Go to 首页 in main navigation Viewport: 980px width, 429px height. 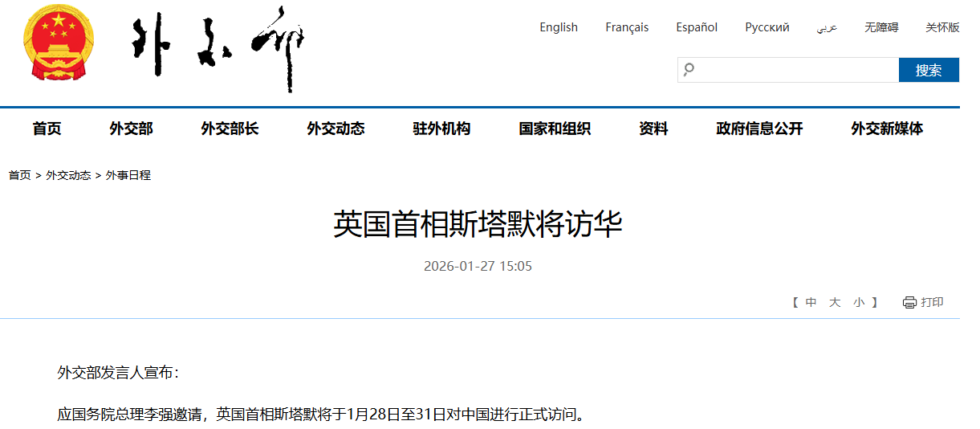coord(47,129)
